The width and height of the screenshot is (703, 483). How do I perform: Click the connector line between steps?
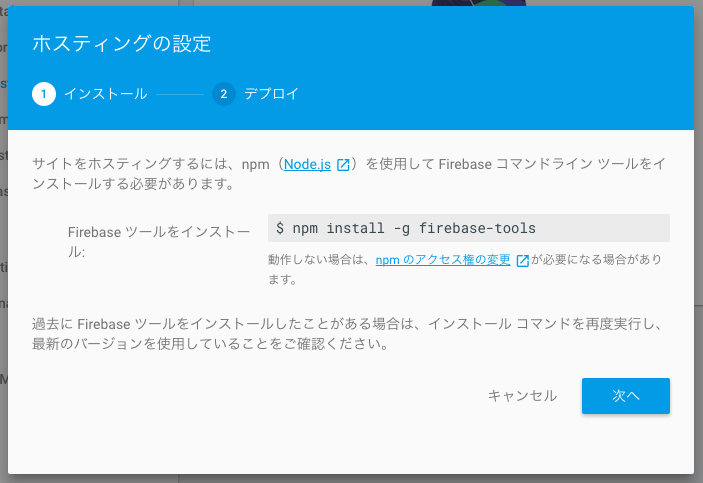[x=180, y=95]
